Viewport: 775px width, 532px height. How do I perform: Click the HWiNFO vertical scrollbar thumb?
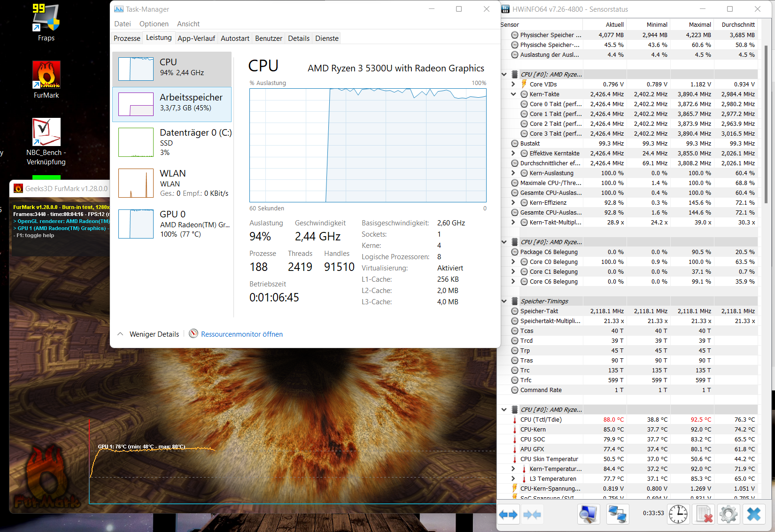[766, 124]
